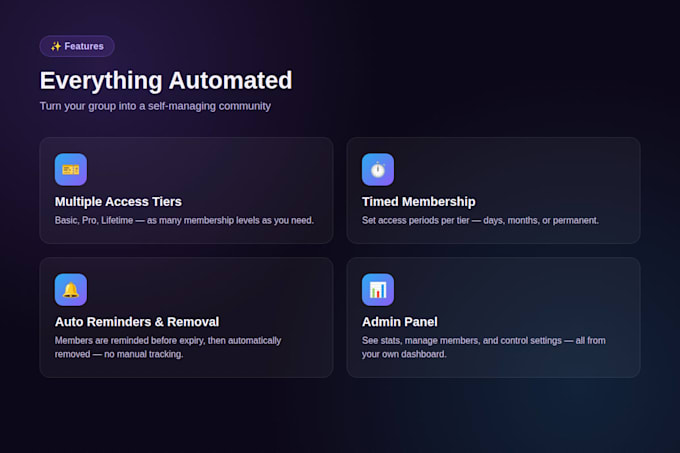This screenshot has height=453, width=680.
Task: Click the subtitle about self-managing community
Action: [x=155, y=106]
